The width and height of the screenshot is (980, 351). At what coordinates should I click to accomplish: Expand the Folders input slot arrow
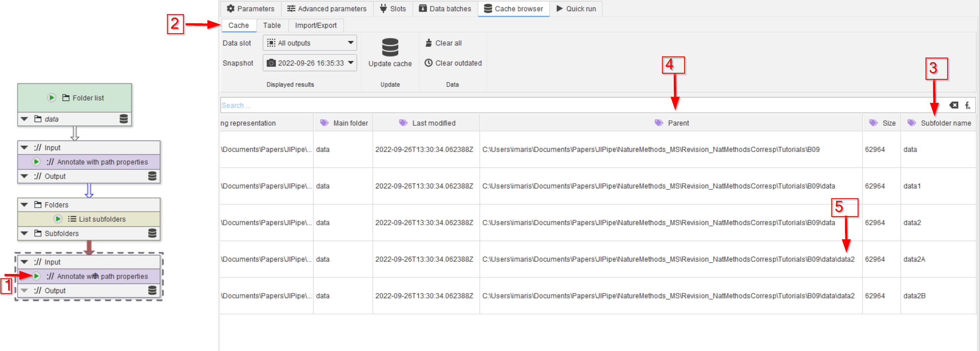click(x=24, y=205)
